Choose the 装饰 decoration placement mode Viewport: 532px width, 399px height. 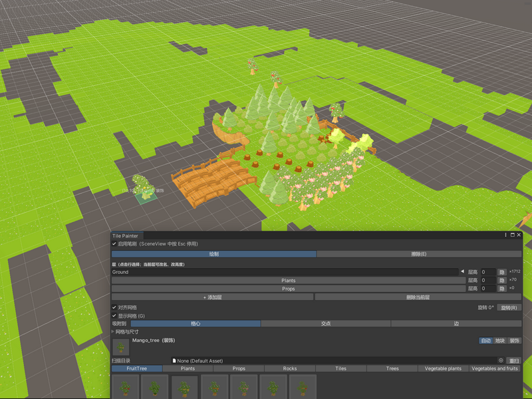click(x=514, y=340)
